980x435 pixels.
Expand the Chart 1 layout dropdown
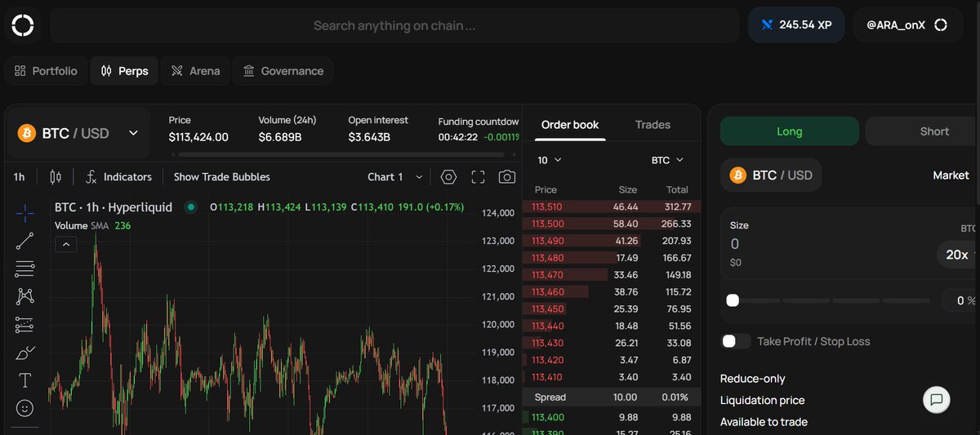click(x=395, y=176)
